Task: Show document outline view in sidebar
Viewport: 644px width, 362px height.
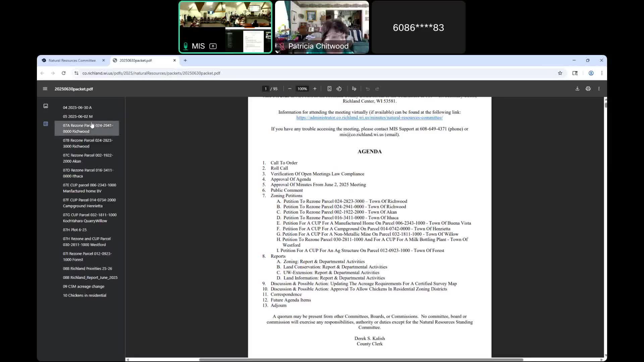Action: 46,124
